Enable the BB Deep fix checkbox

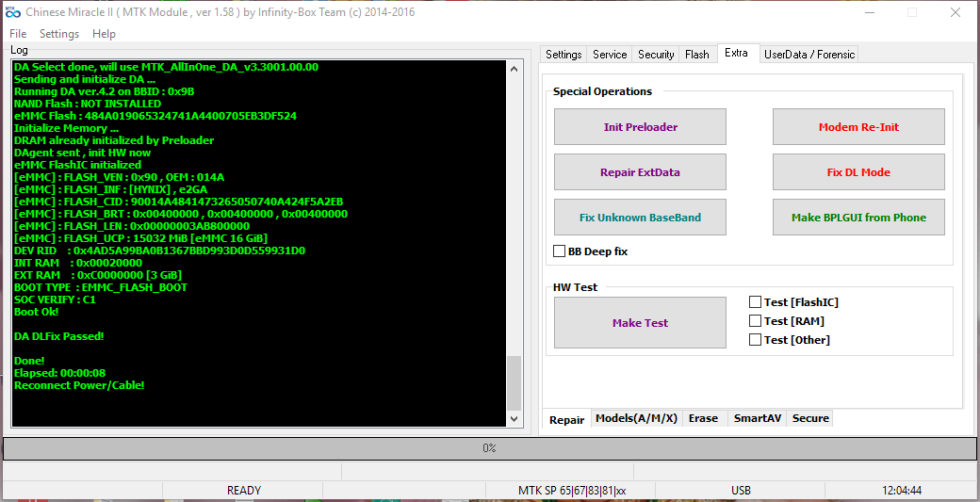click(x=560, y=251)
